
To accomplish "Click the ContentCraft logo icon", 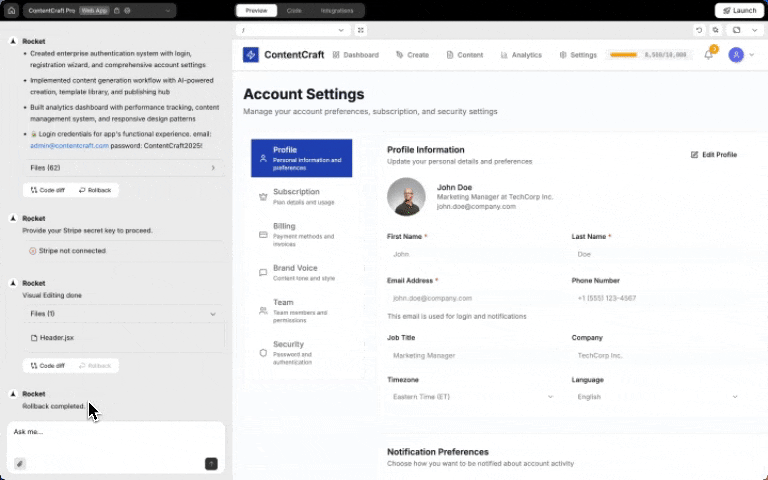I will click(x=251, y=55).
